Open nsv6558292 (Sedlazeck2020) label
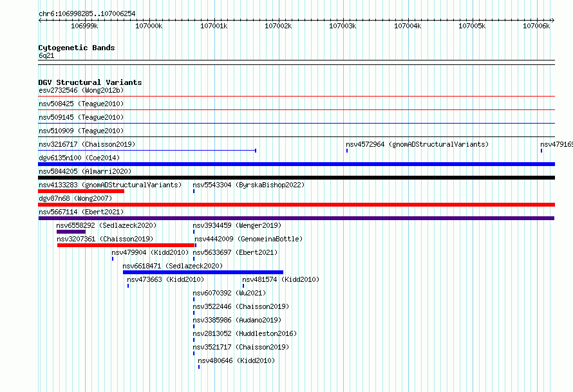 [106, 225]
